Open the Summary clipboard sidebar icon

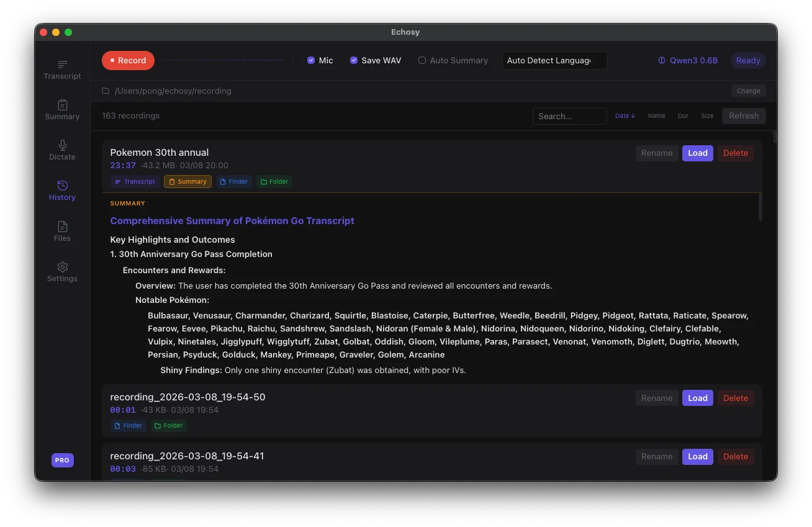62,106
